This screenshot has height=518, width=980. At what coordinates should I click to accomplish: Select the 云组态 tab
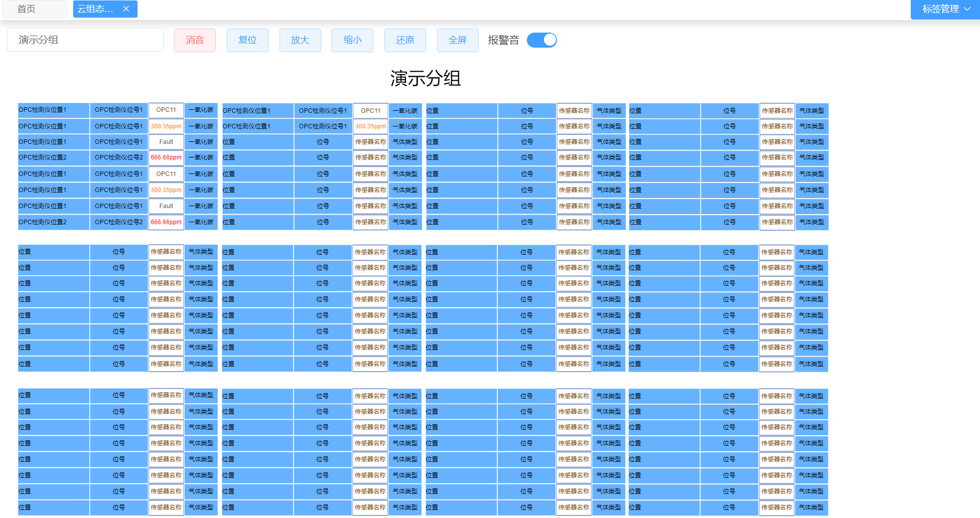[x=95, y=9]
